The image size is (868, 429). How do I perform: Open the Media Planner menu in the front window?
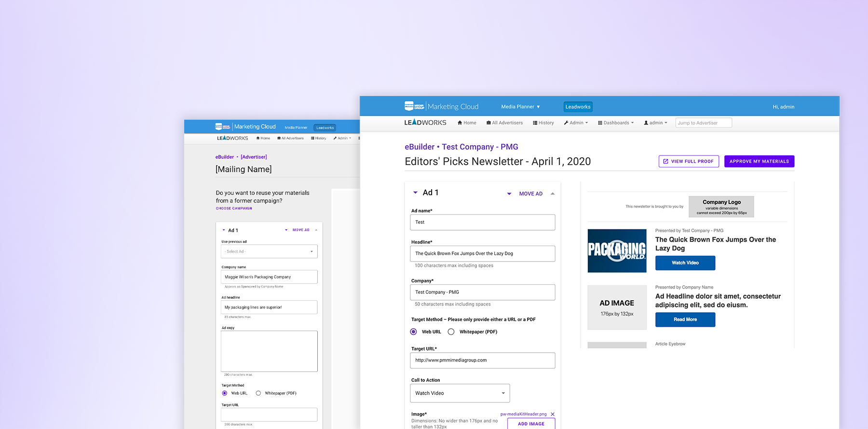click(x=520, y=107)
